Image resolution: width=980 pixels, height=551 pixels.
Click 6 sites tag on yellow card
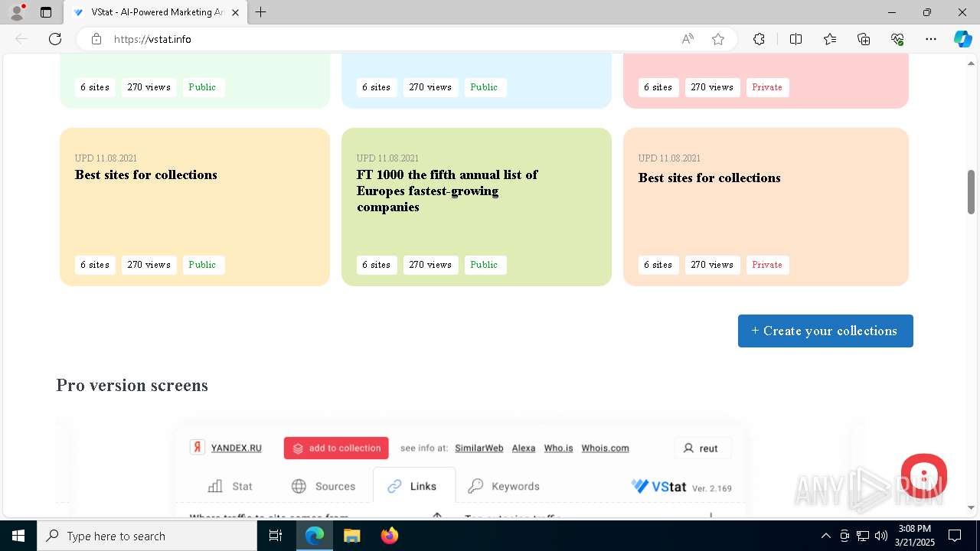click(95, 265)
